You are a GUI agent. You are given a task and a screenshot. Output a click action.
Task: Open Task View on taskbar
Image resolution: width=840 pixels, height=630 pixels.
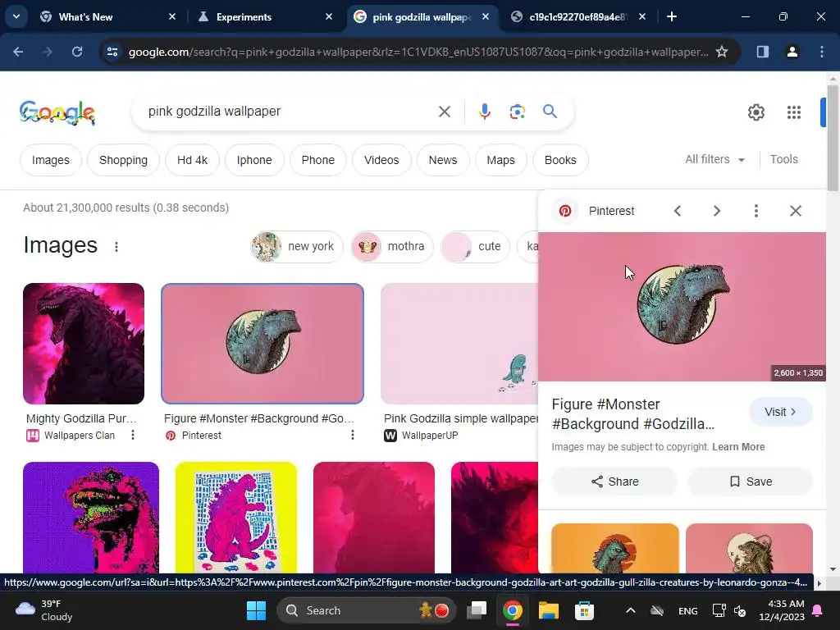pos(477,610)
